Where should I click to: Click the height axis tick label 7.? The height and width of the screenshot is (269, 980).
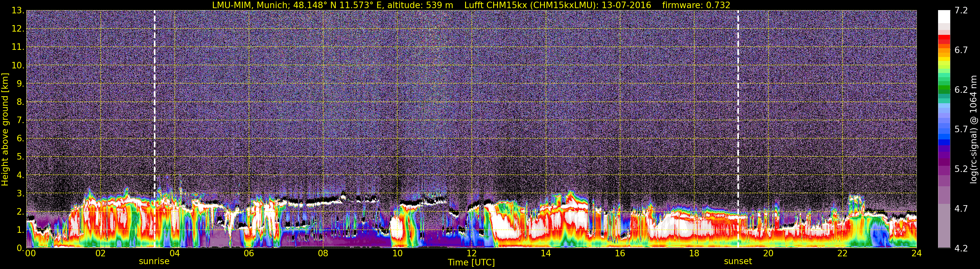coord(20,120)
